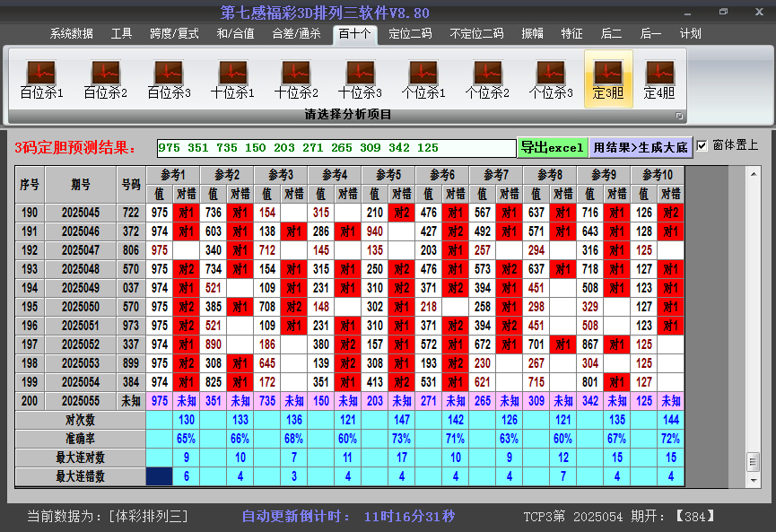Select the 百位杀1 analysis icon

(41, 79)
